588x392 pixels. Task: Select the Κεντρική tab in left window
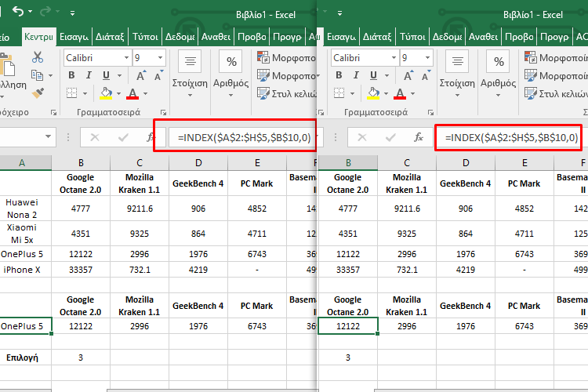(x=38, y=37)
